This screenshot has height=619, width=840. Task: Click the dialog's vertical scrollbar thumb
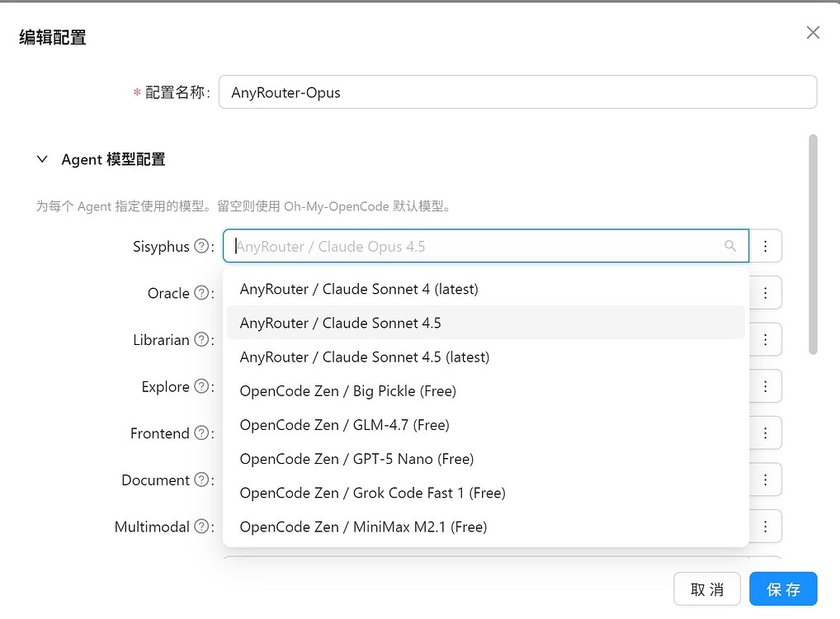point(814,244)
